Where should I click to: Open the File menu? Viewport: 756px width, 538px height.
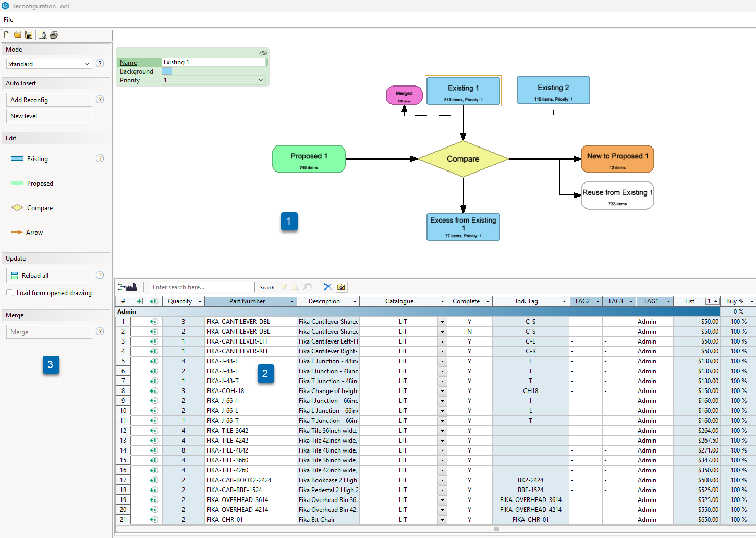point(8,20)
